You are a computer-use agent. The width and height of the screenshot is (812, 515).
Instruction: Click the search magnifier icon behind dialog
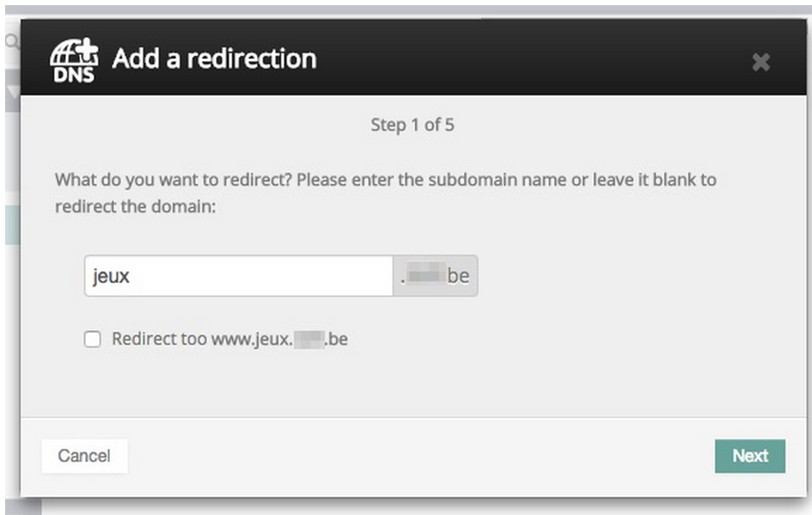11,42
